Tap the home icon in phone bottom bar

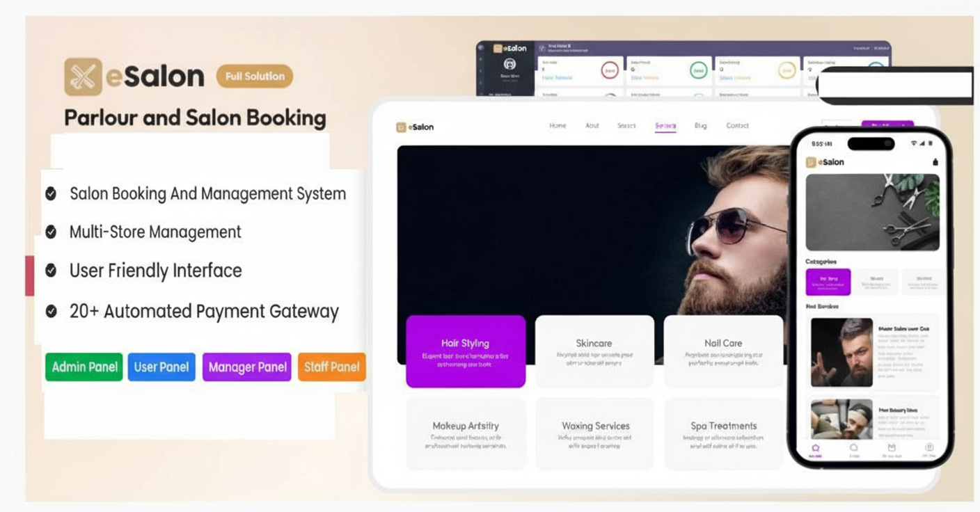pos(815,449)
